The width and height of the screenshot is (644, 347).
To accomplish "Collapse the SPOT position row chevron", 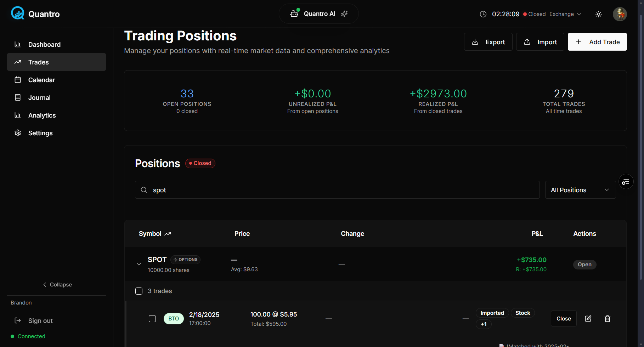I will click(139, 264).
